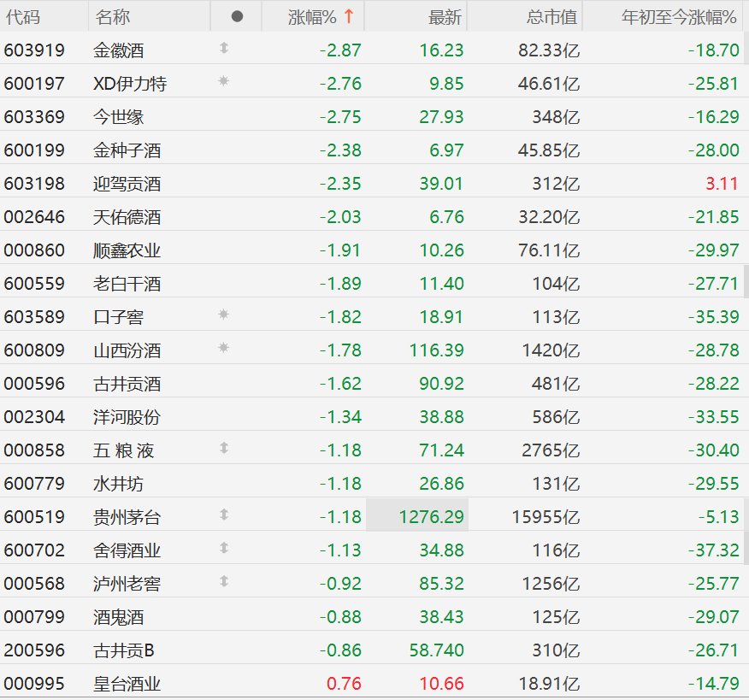Screen dimensions: 749x700
Task: Select the stock name 金徽酒
Action: (119, 50)
